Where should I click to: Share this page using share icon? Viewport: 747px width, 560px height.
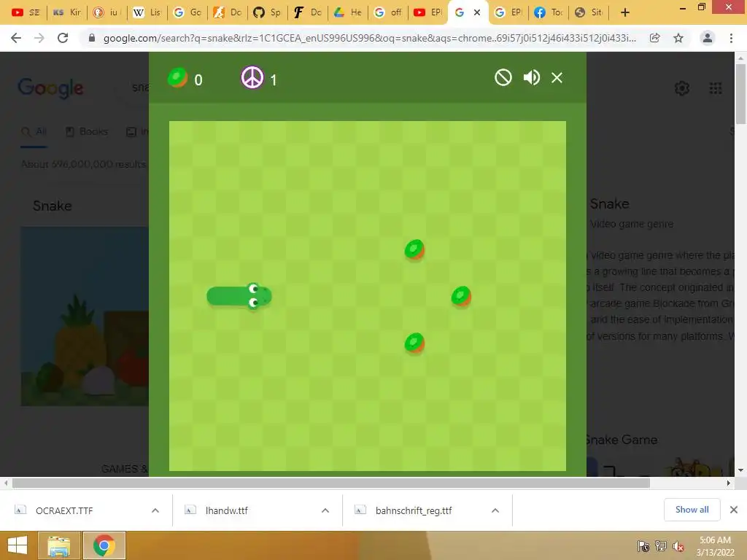click(x=655, y=38)
